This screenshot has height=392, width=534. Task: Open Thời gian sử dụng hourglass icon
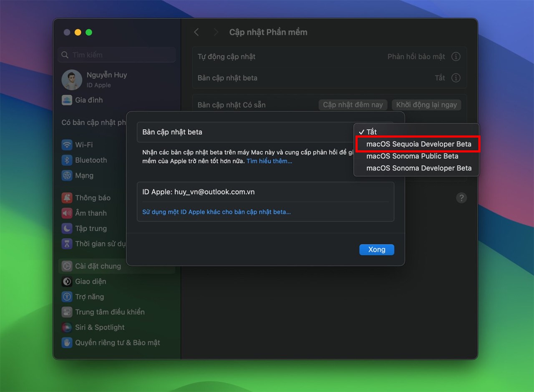[67, 244]
